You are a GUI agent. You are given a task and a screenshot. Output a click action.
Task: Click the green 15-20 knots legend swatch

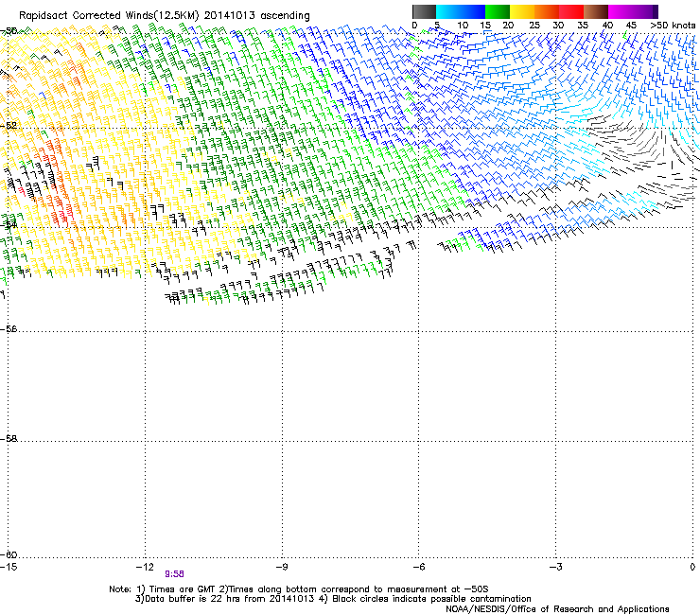click(x=498, y=11)
